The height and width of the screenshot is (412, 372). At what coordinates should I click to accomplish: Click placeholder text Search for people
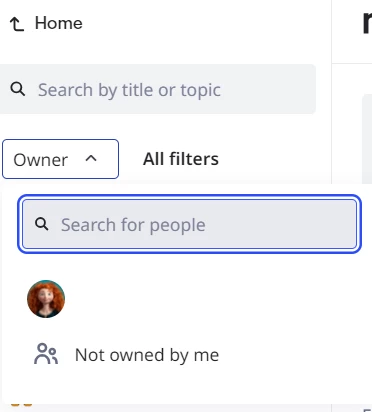133,225
